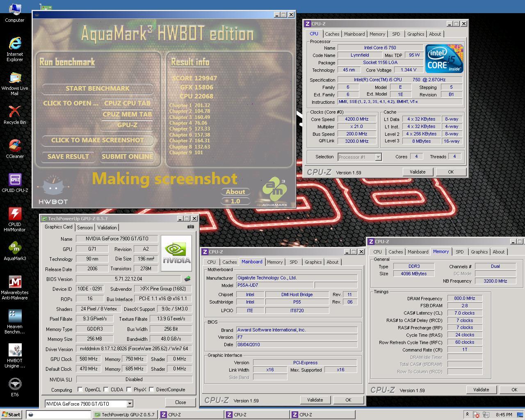Click CPUZ CPU TAB button
Viewport: 525px width, 420px height.
pyautogui.click(x=127, y=103)
